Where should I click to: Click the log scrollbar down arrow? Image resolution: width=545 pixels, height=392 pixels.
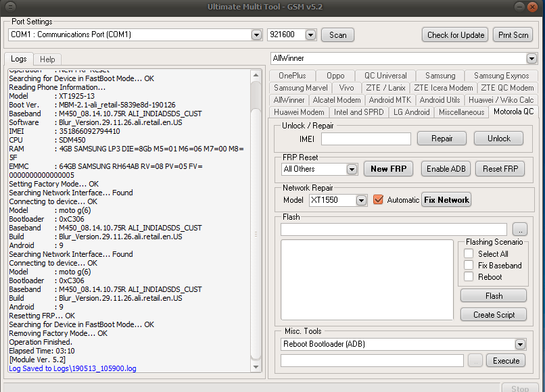point(256,367)
